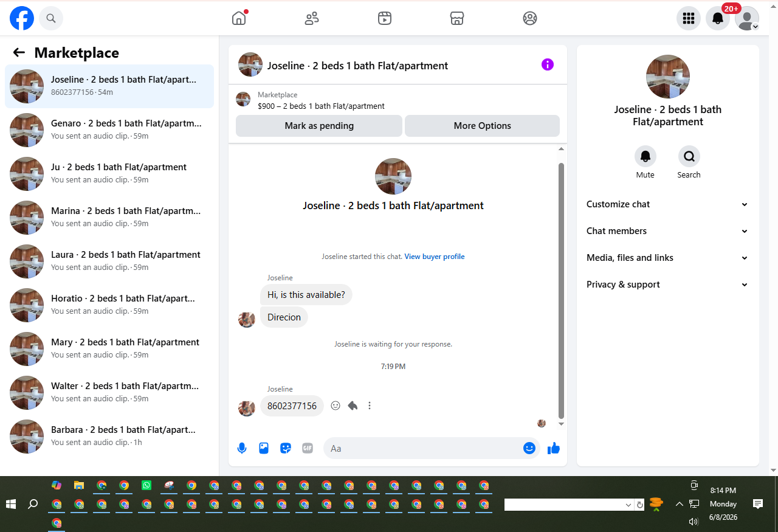Click the "8602377156" message bubble
Viewport: 778px width, 532px height.
(x=292, y=406)
